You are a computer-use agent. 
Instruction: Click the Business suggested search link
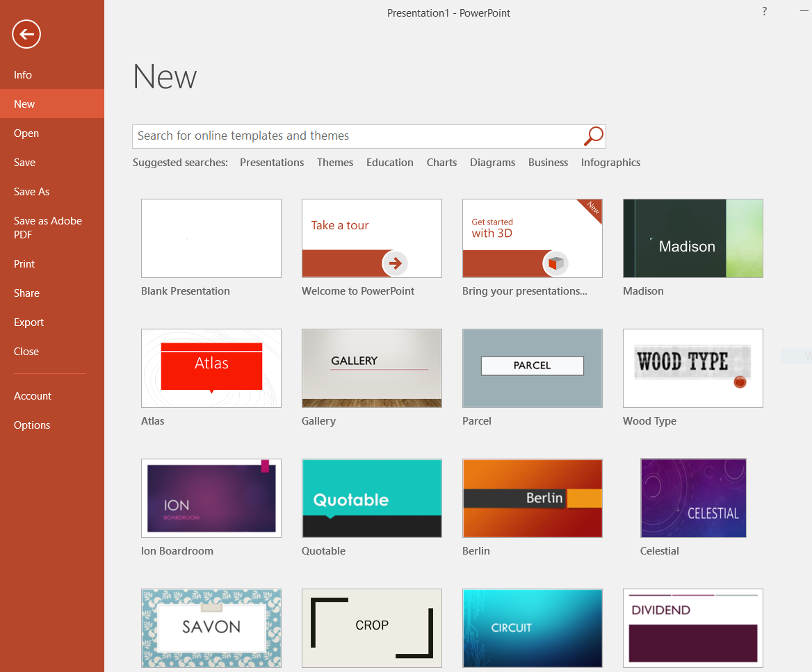click(x=548, y=163)
